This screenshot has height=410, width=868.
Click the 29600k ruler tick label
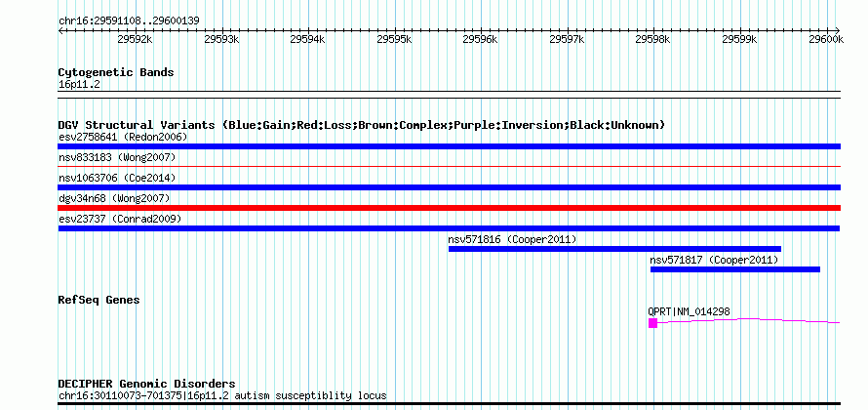tap(826, 39)
